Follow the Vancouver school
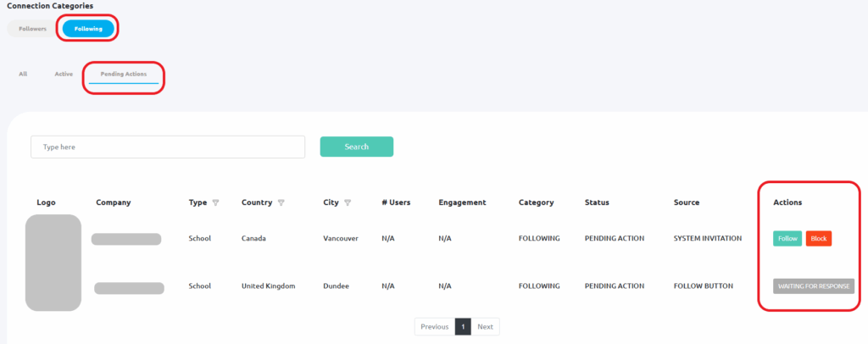 point(787,238)
